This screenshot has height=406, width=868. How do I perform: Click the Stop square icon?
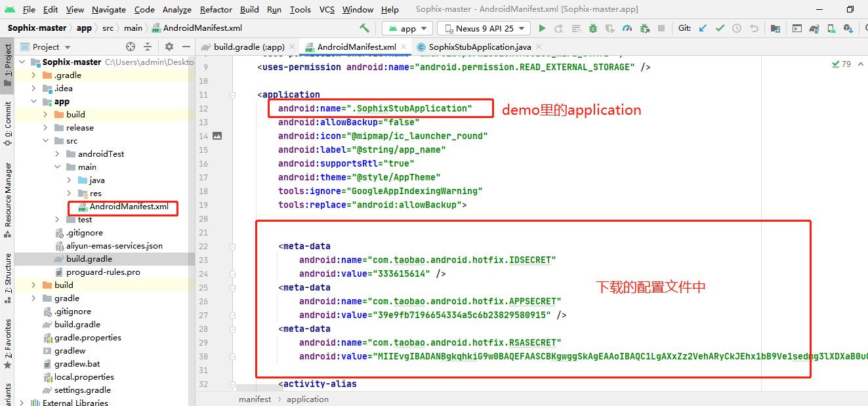click(661, 28)
